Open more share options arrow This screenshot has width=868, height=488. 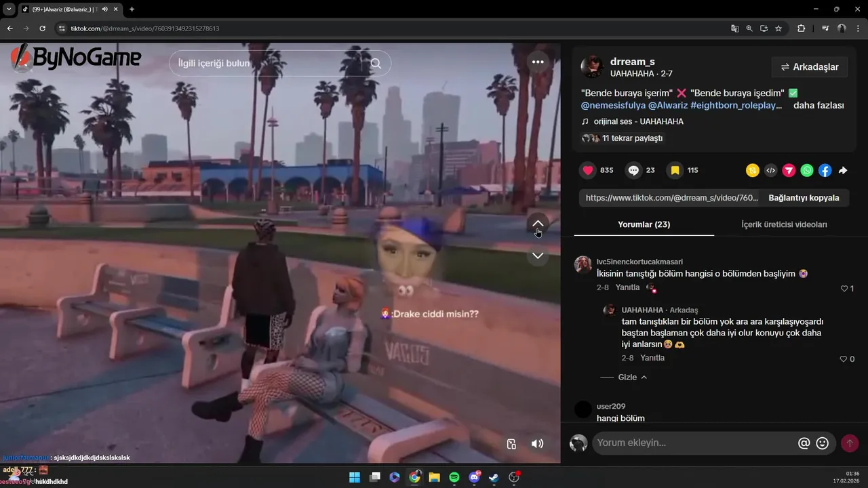[x=843, y=171]
